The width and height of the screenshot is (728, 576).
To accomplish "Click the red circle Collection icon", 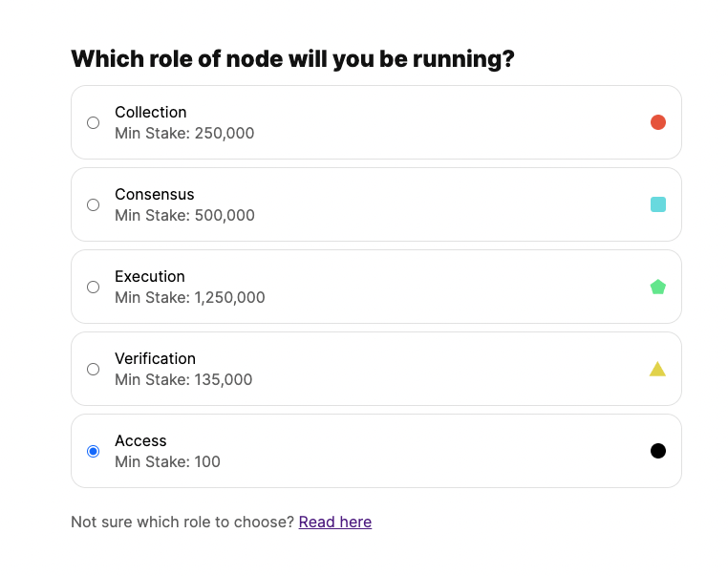I will [x=657, y=122].
